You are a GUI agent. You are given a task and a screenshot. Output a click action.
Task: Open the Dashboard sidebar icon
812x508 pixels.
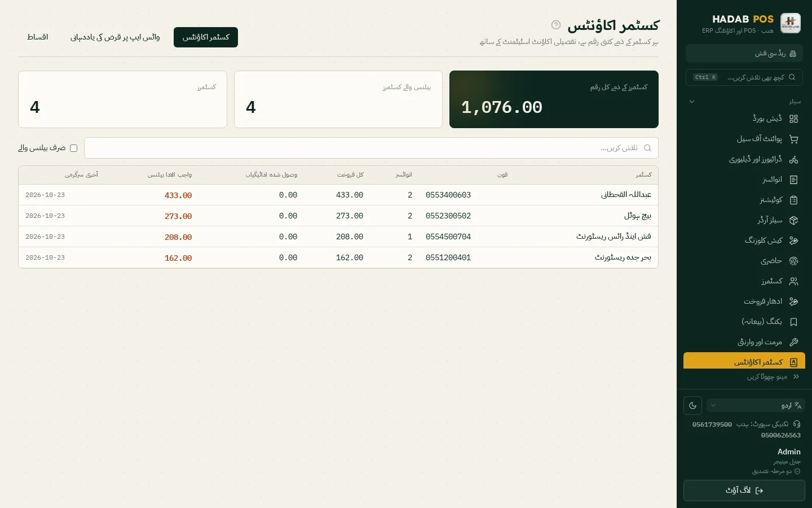(x=793, y=119)
